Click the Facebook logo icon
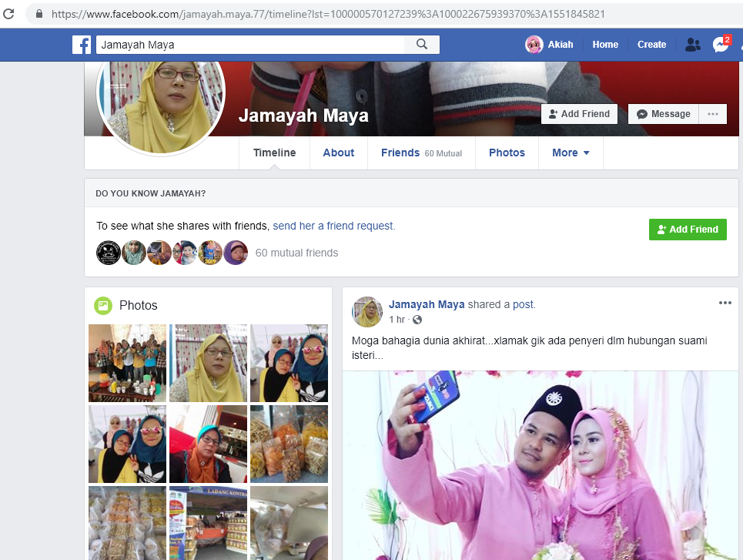Viewport: 743px width, 560px height. click(x=82, y=45)
